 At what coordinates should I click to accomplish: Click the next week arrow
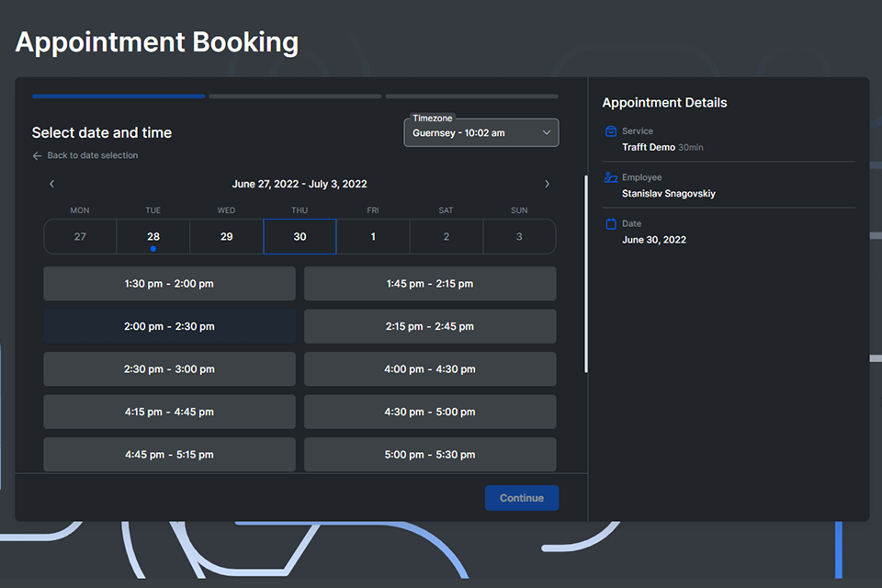click(x=548, y=184)
